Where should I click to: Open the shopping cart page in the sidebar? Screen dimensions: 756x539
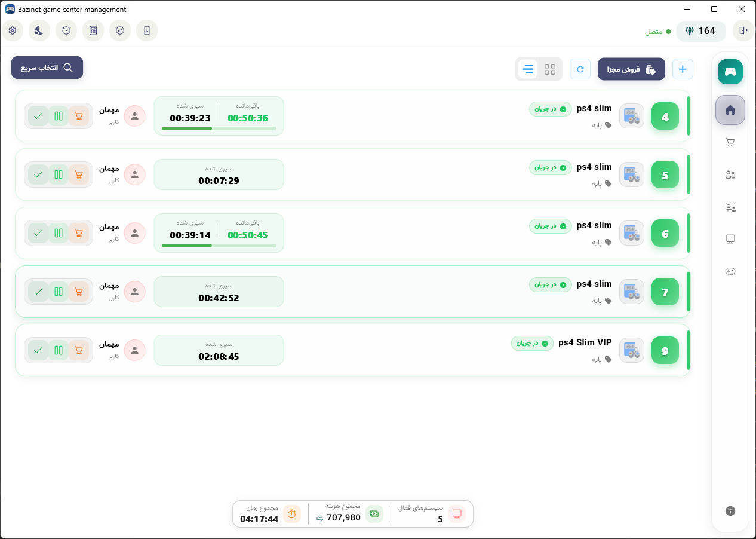pyautogui.click(x=730, y=142)
